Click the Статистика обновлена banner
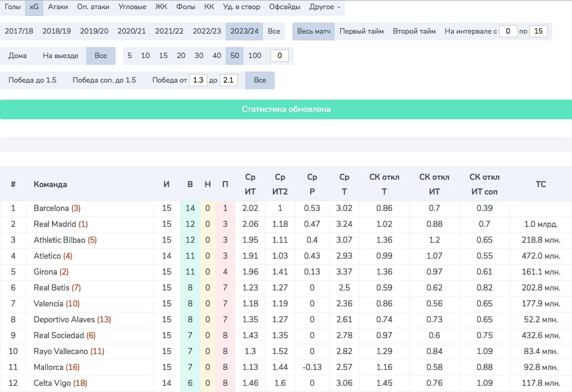 (286, 109)
